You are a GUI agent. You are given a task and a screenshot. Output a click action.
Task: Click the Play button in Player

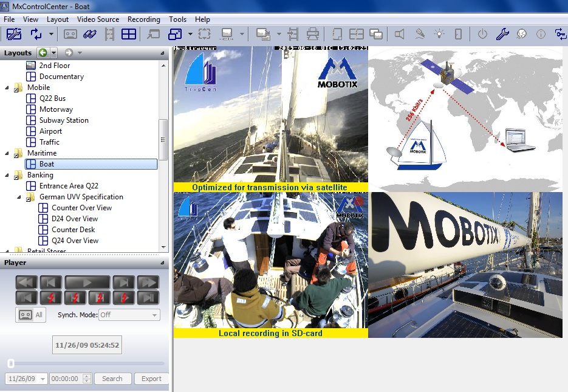(x=87, y=283)
